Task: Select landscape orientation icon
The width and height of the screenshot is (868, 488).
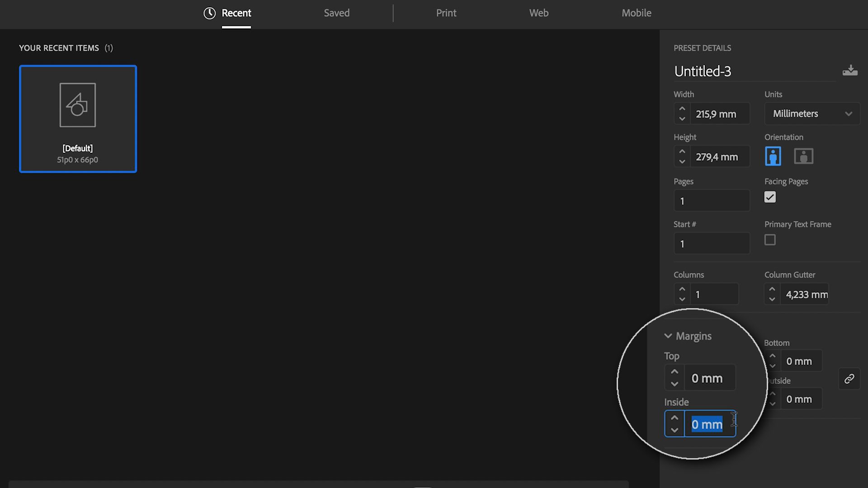Action: 803,156
